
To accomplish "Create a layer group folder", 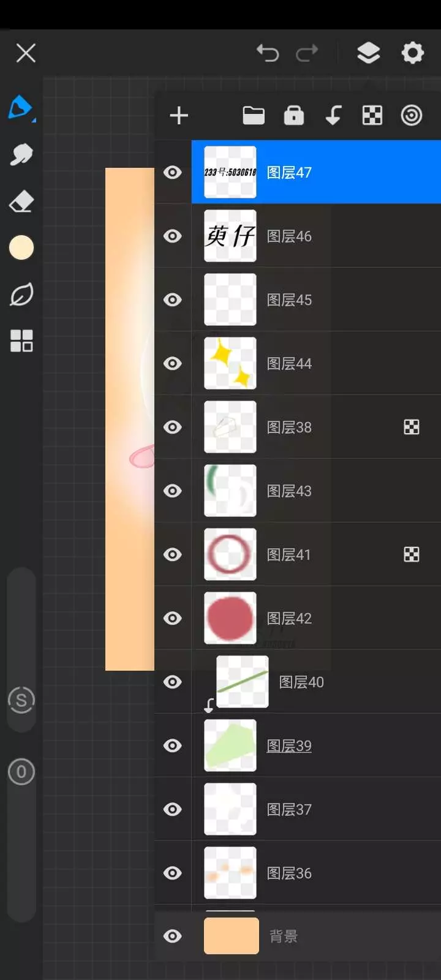I will pyautogui.click(x=254, y=115).
